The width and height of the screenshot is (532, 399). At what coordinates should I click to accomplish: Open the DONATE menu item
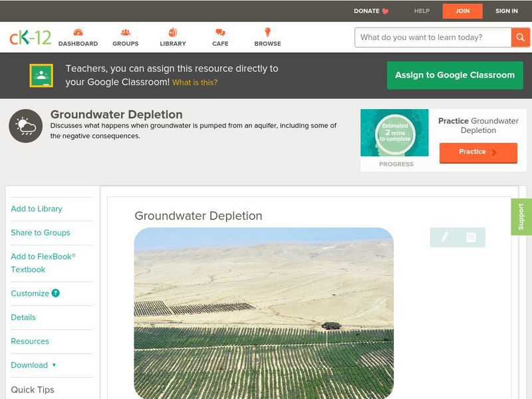368,11
